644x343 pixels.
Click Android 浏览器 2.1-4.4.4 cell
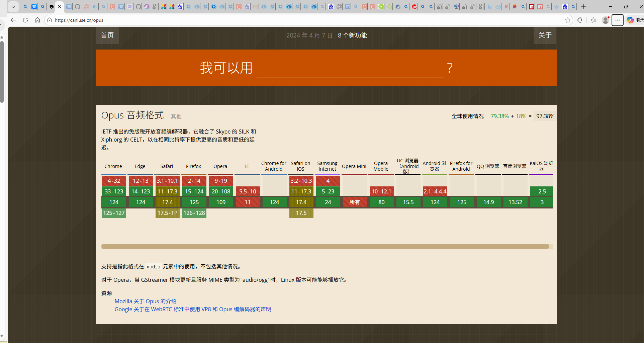tap(435, 191)
